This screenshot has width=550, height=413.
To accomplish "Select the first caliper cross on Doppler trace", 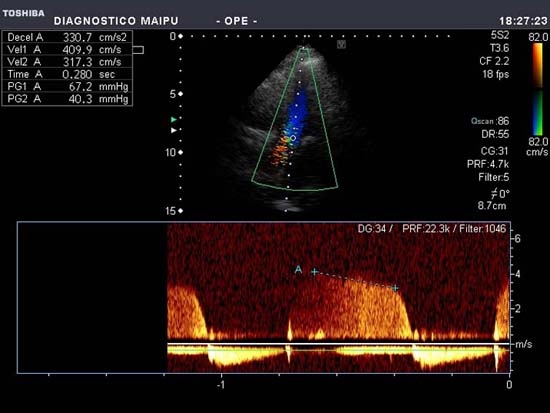I will coord(315,272).
